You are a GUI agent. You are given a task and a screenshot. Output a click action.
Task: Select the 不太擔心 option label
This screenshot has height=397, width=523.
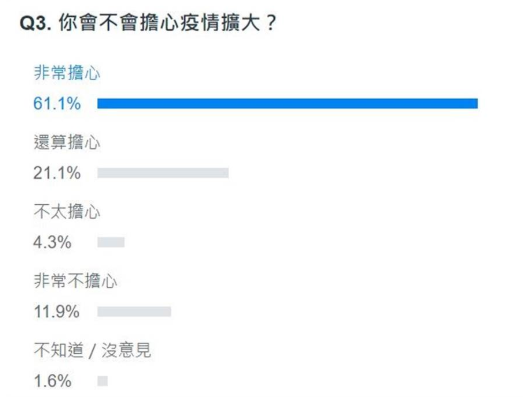(67, 212)
